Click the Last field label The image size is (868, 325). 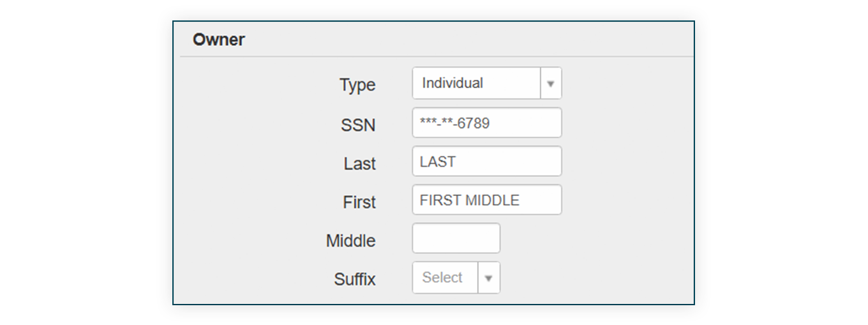360,163
